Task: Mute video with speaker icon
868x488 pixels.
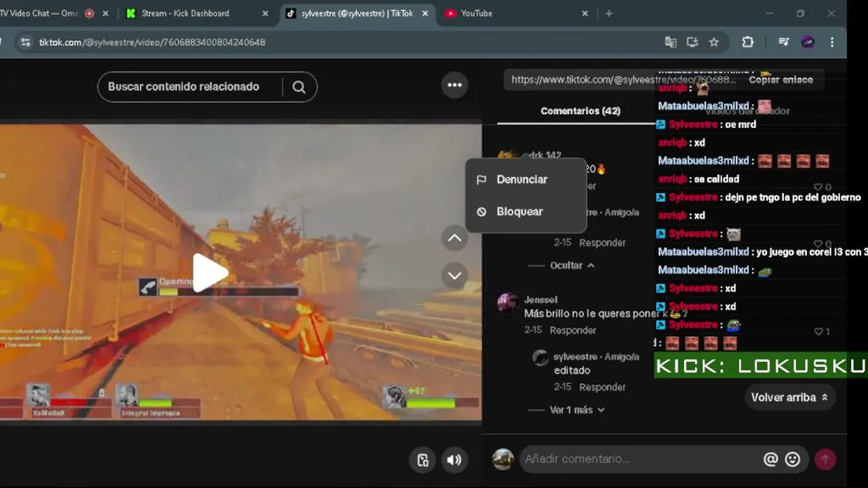Action: (x=454, y=460)
